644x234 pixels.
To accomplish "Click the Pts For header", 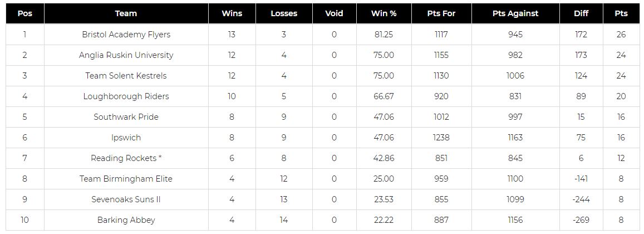I will point(441,13).
